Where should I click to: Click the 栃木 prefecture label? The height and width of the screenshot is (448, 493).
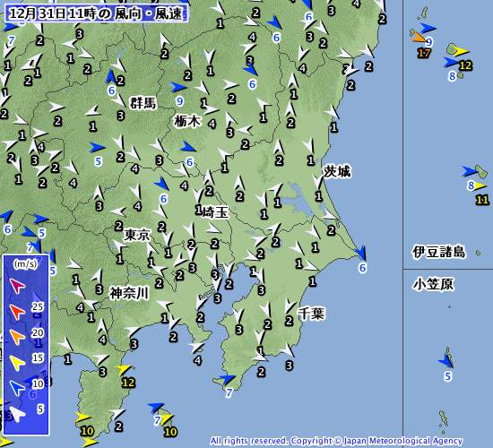(x=187, y=121)
